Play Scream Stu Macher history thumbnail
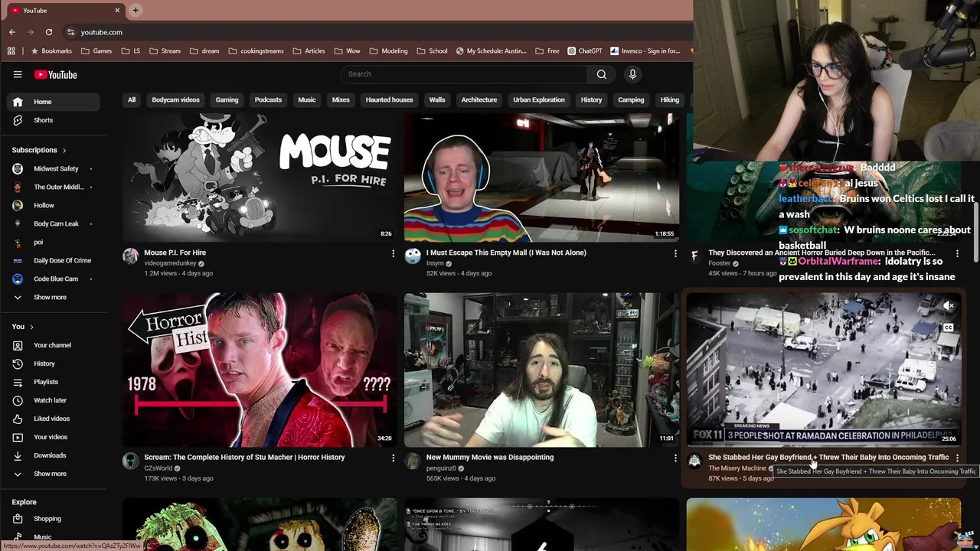 260,370
